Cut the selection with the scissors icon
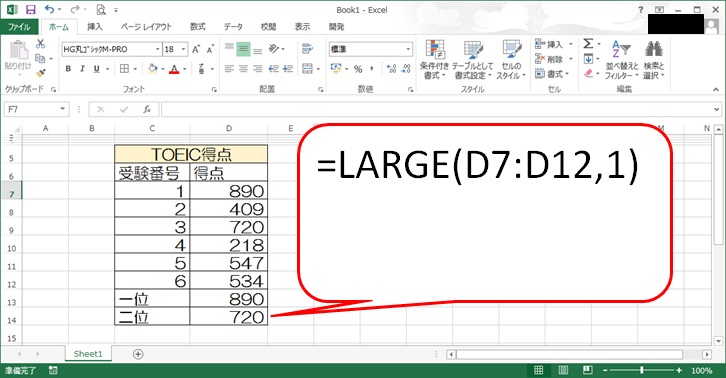 pyautogui.click(x=41, y=44)
